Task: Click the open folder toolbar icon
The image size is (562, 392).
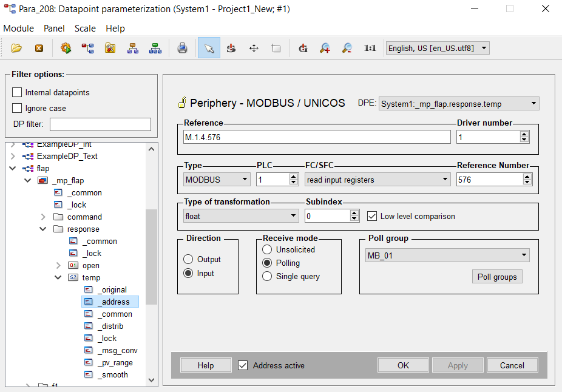Action: click(x=16, y=48)
